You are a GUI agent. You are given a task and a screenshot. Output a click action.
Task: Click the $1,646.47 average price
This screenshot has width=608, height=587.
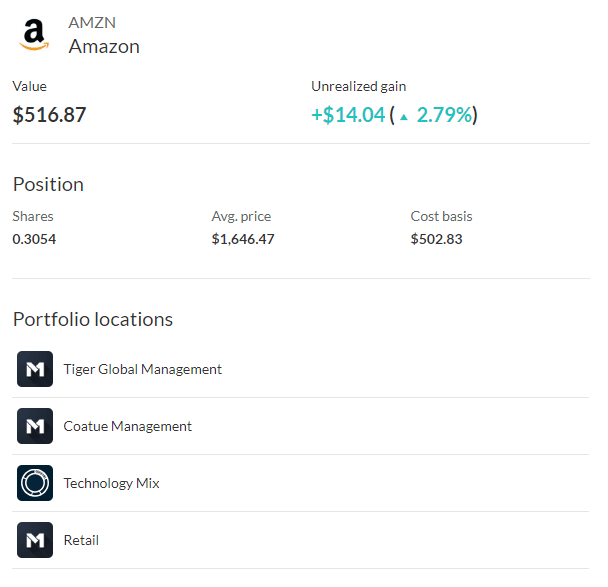pos(243,239)
